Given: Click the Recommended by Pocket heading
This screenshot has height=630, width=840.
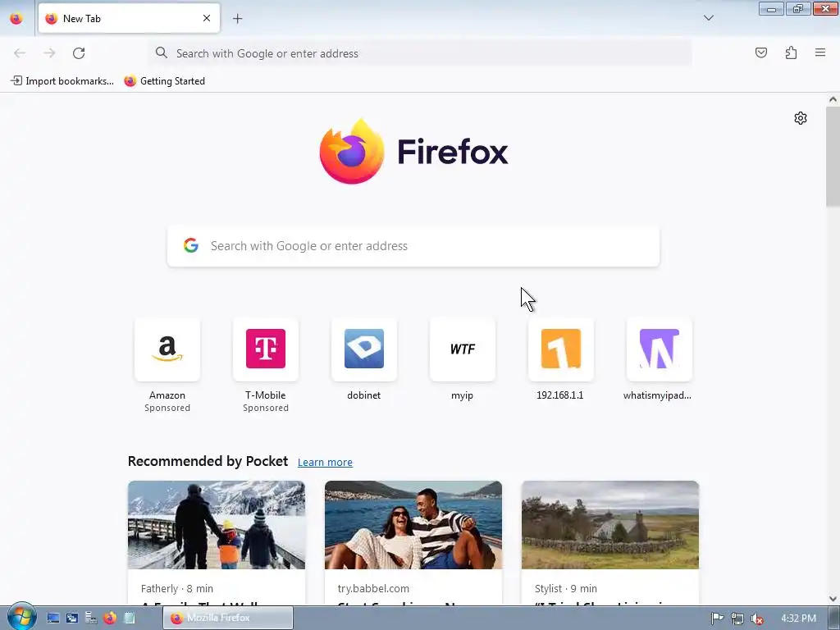Looking at the screenshot, I should point(208,461).
